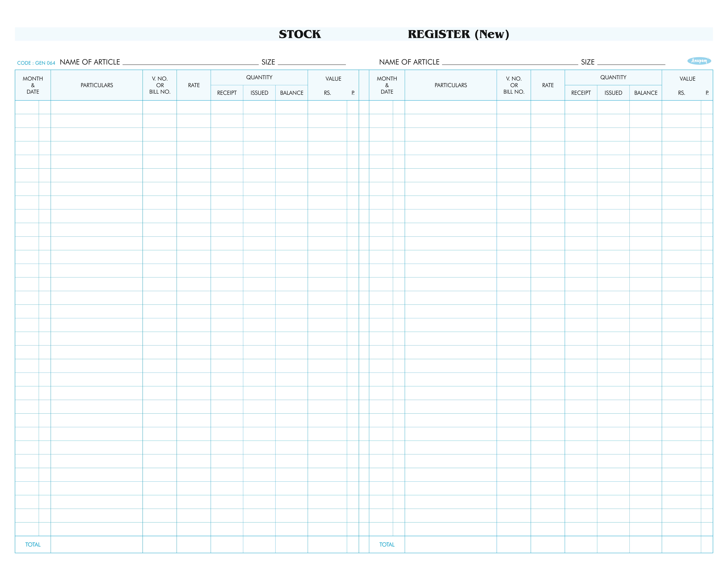The height and width of the screenshot is (570, 728).
Task: Select the left PARTICULARS column header
Action: pyautogui.click(x=97, y=85)
